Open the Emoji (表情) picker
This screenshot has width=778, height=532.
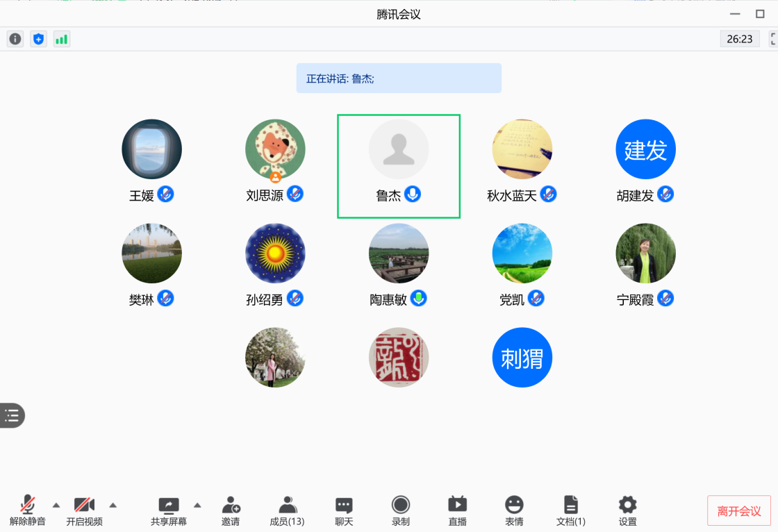514,510
